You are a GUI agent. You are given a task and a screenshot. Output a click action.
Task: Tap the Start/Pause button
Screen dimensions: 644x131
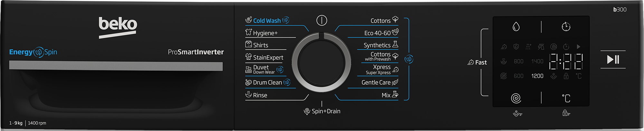(x=613, y=59)
